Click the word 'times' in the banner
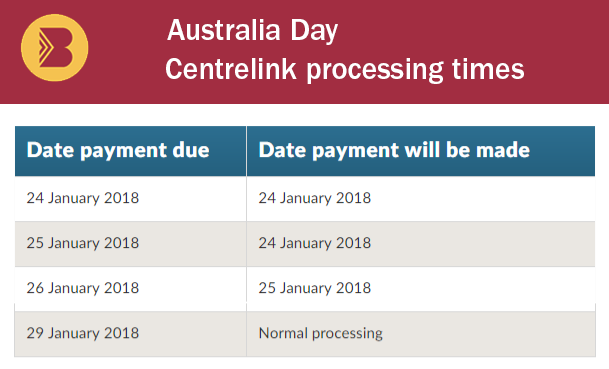609x369 pixels. (488, 70)
